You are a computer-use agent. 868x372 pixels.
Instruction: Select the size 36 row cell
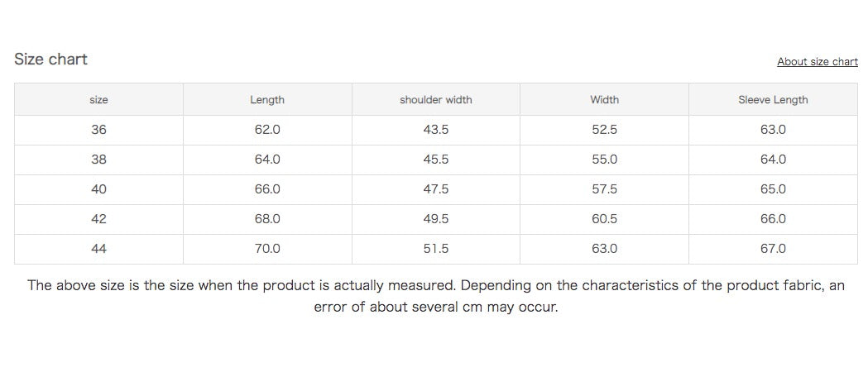[98, 130]
